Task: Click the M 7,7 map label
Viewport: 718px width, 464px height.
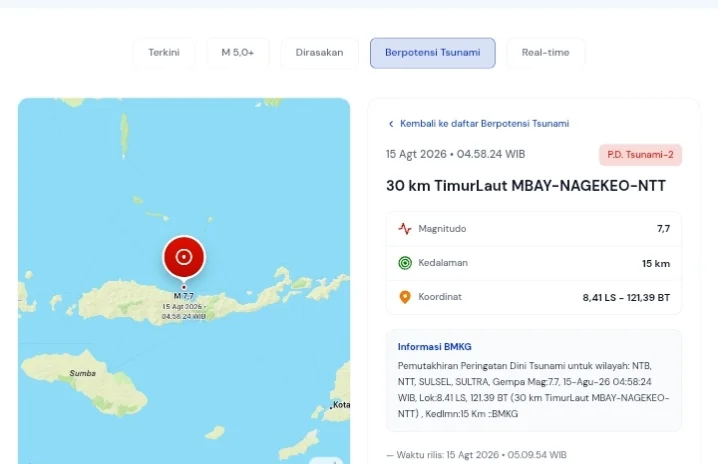Action: [184, 296]
